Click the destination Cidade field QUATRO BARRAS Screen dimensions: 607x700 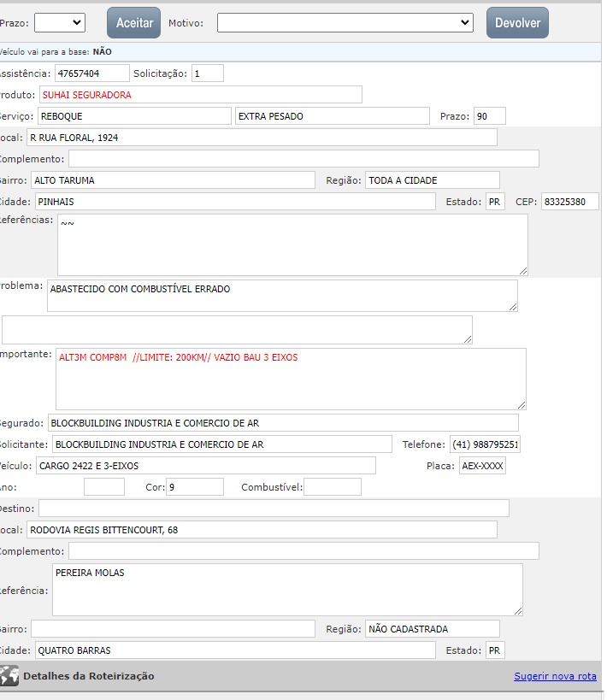(x=233, y=650)
